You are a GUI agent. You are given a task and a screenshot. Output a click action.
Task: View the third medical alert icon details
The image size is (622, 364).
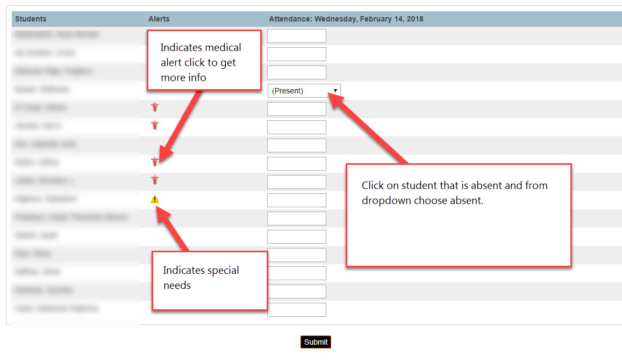[x=155, y=161]
